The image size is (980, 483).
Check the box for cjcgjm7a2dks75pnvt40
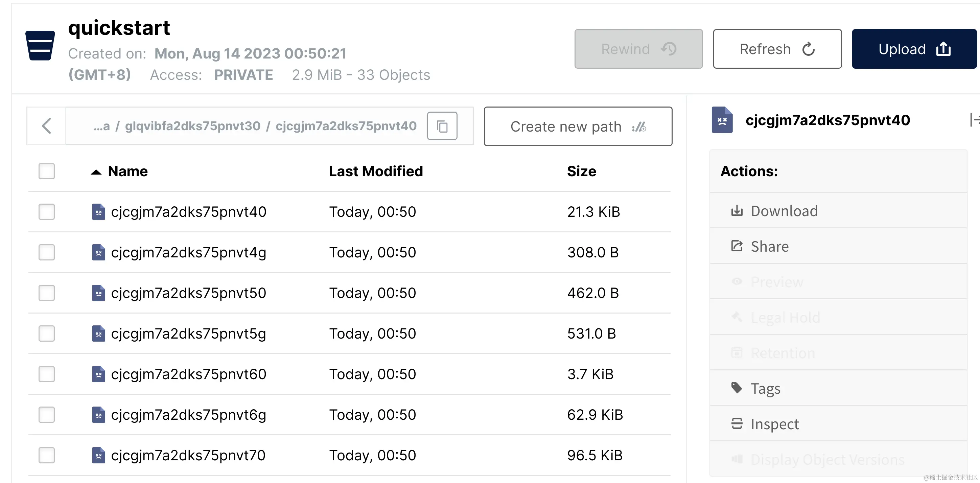coord(46,212)
